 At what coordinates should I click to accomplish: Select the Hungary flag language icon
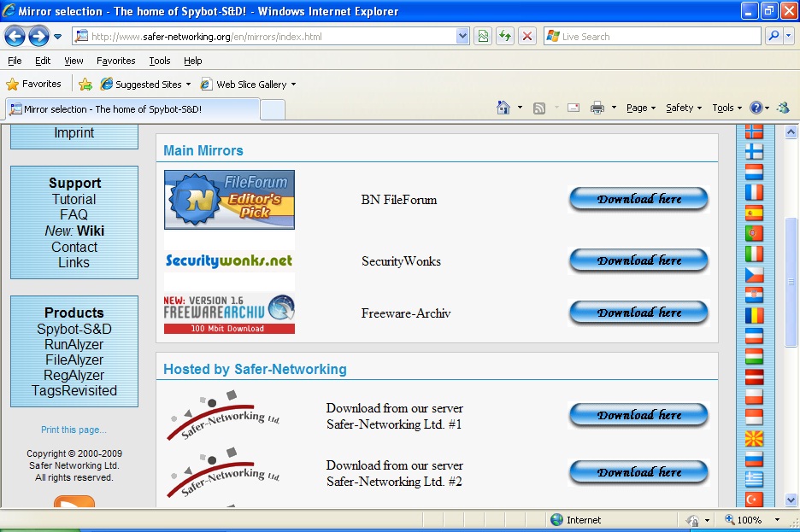point(754,356)
